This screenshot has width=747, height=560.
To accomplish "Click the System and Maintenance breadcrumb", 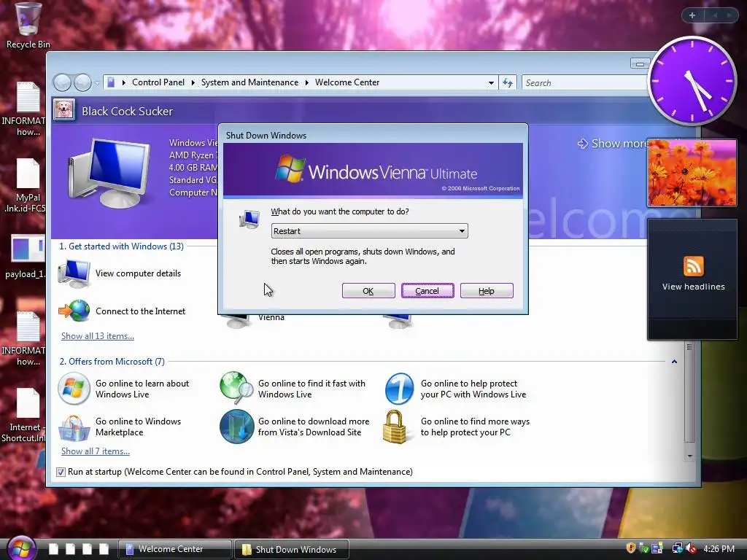I will tap(249, 82).
